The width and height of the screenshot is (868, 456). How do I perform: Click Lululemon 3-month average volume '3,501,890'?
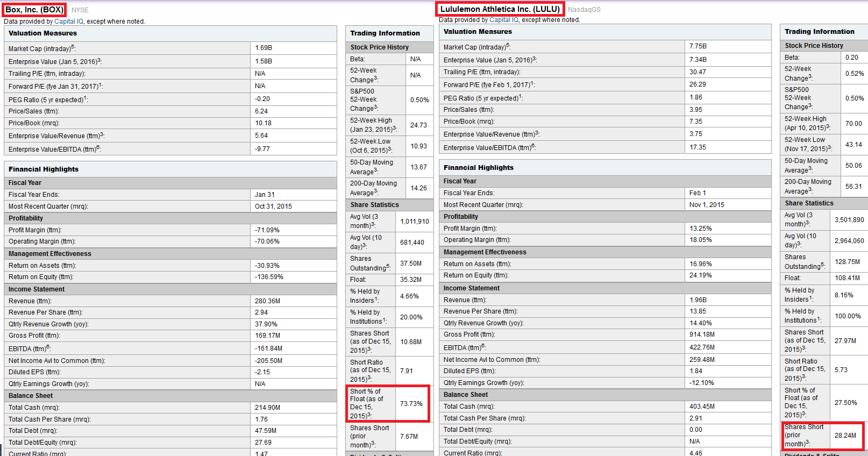point(849,220)
